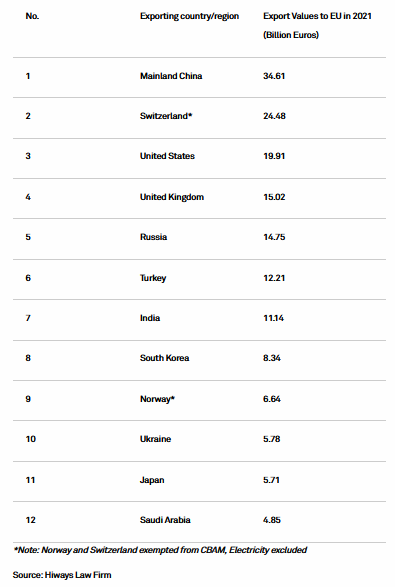The width and height of the screenshot is (395, 587).
Task: Select the 'Ukraine' country cell
Action: click(155, 439)
